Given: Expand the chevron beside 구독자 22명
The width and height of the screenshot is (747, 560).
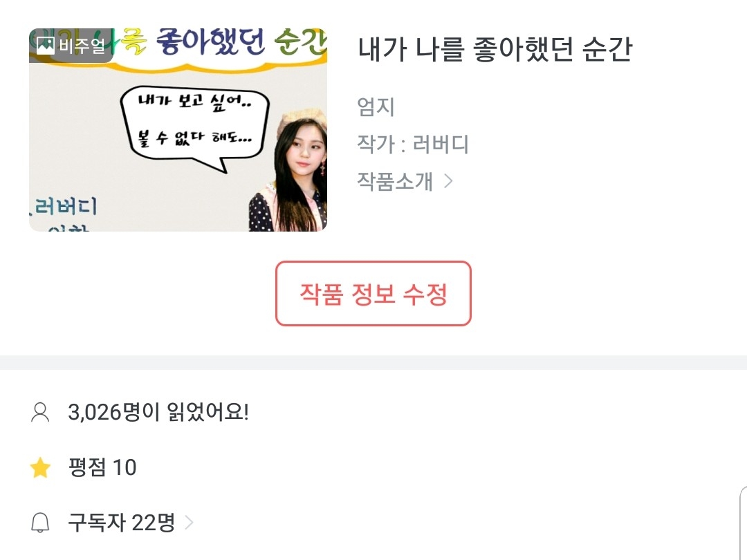Looking at the screenshot, I should click(x=189, y=523).
